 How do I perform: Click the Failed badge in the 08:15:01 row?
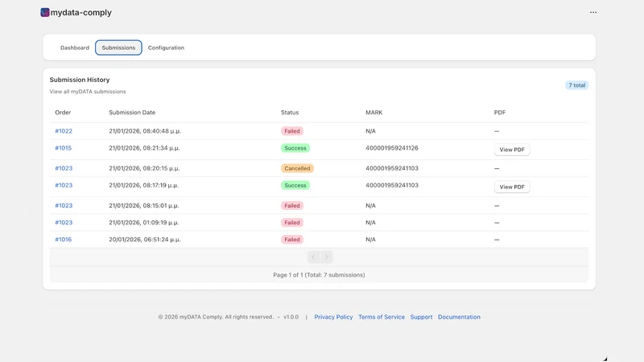click(x=292, y=206)
